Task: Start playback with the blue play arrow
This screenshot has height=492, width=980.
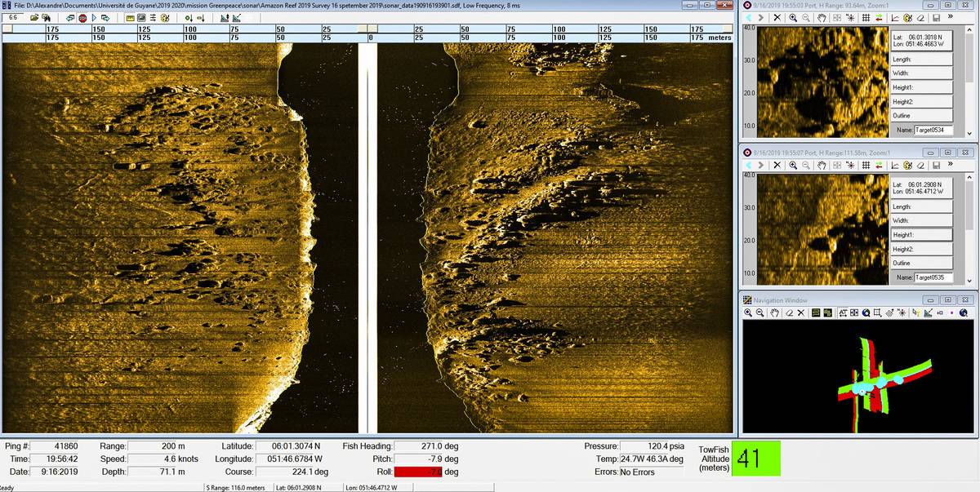Action: (95, 17)
